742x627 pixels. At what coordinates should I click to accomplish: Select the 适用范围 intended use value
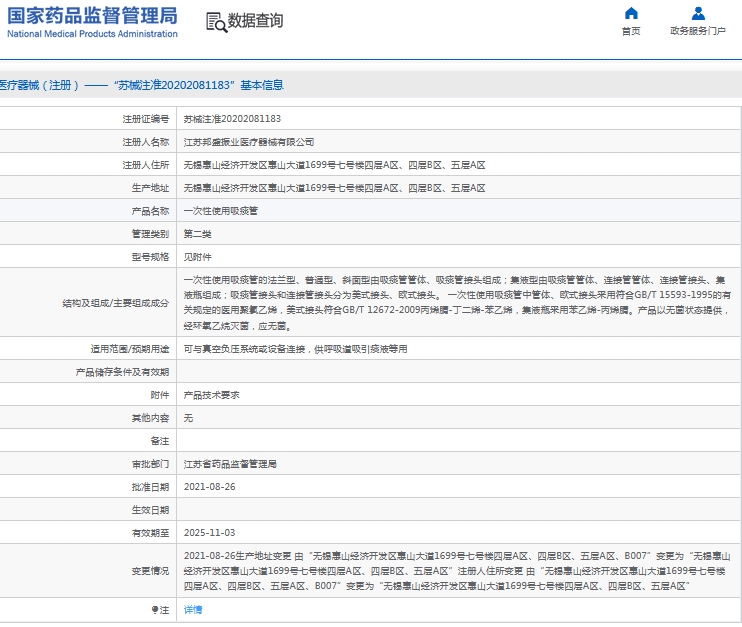point(295,349)
